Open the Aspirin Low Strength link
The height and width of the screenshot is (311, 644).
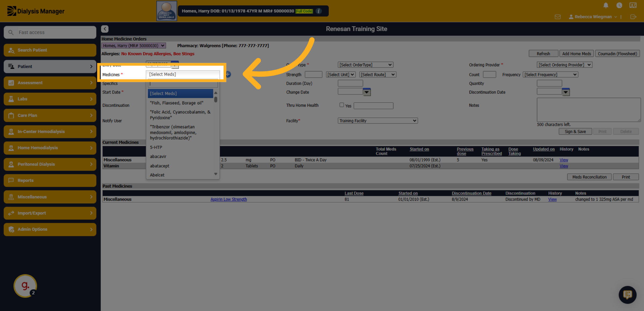pos(229,199)
